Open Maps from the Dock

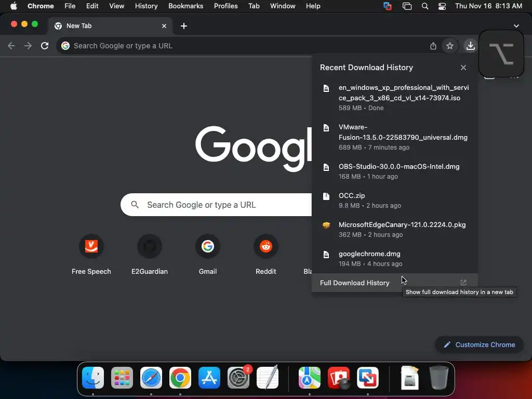click(x=310, y=377)
